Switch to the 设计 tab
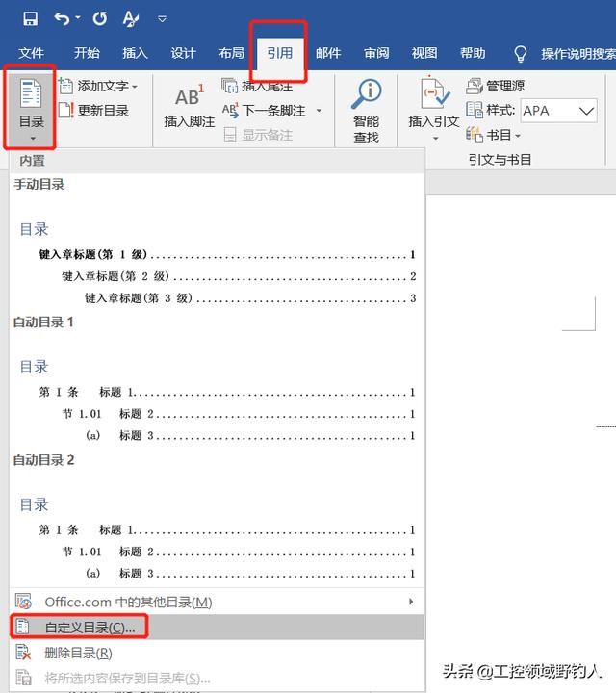 coord(183,53)
